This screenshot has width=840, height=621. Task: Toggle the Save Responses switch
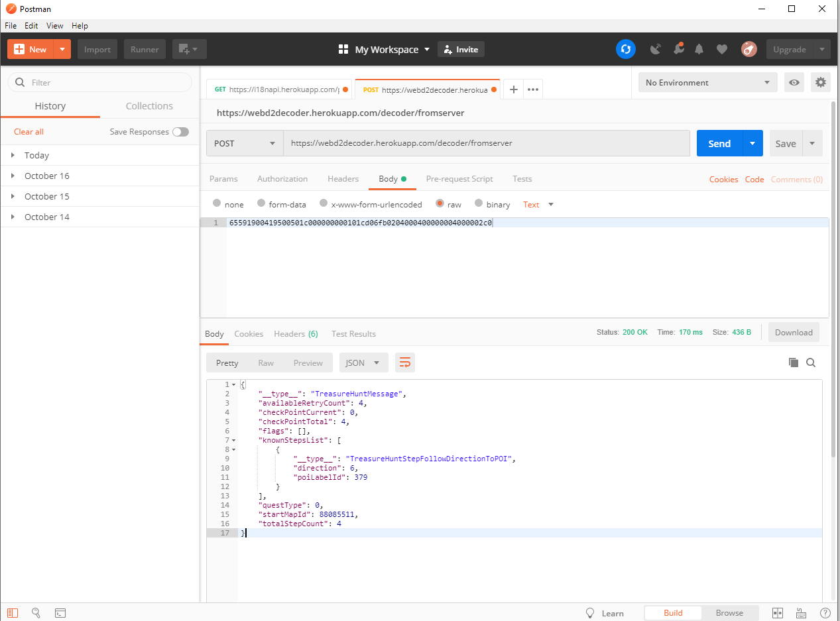click(x=180, y=132)
